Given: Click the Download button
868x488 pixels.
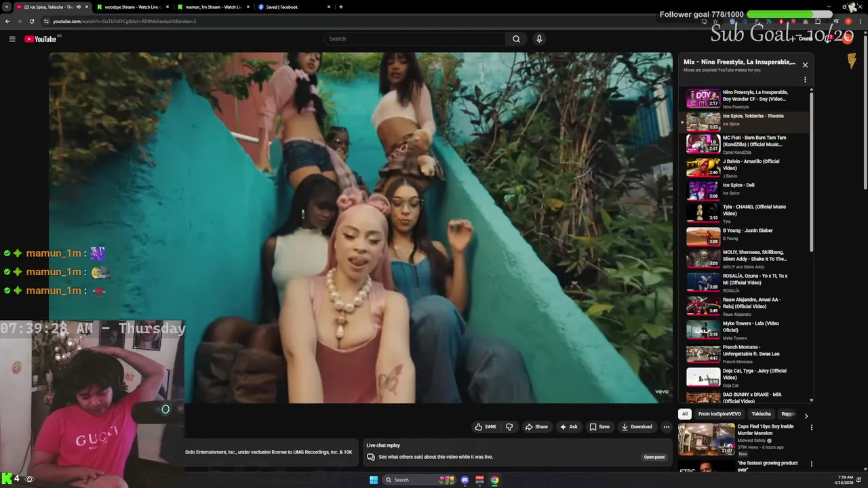Looking at the screenshot, I should [637, 427].
